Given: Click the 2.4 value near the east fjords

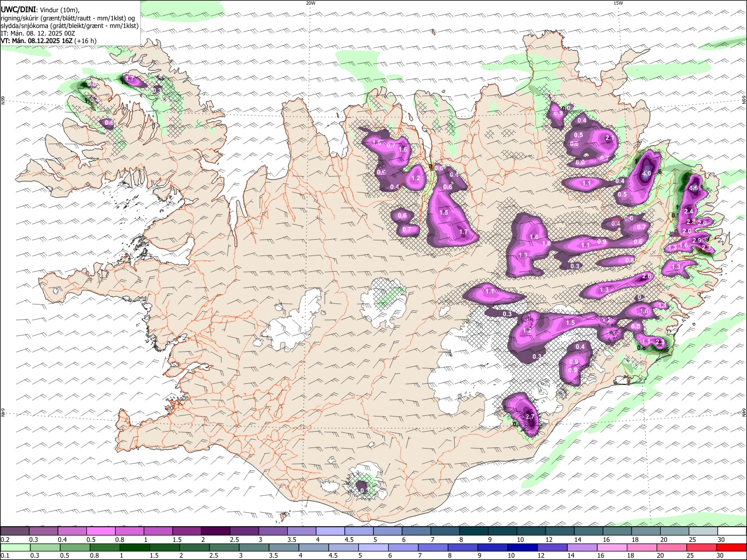Looking at the screenshot, I should click(x=688, y=211).
